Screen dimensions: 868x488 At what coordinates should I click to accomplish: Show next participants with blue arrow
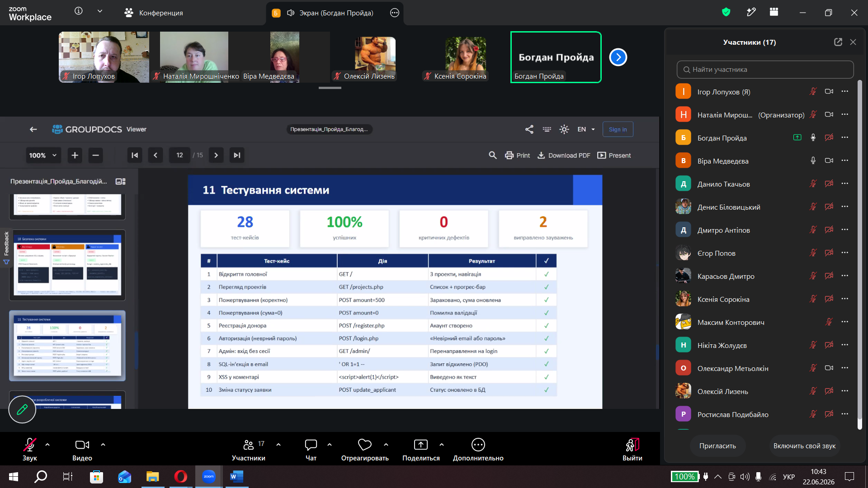(x=618, y=57)
